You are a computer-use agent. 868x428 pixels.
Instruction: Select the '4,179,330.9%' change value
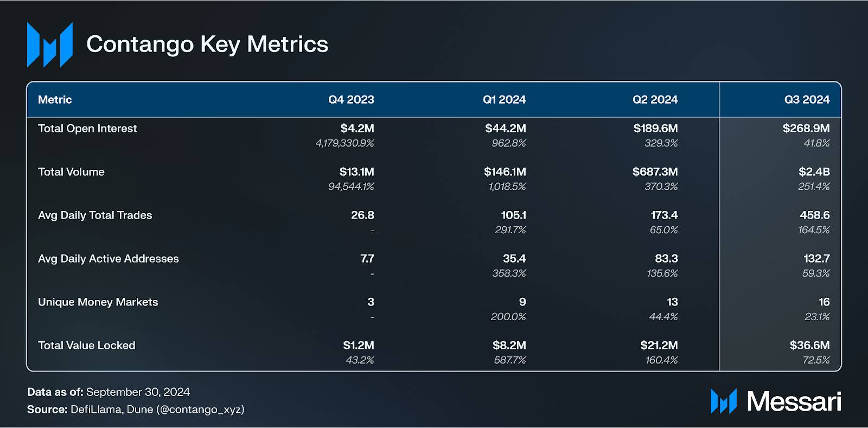tap(345, 143)
